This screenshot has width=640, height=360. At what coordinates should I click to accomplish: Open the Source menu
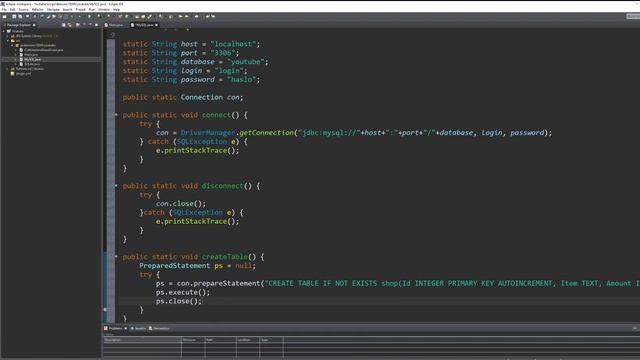(x=24, y=9)
